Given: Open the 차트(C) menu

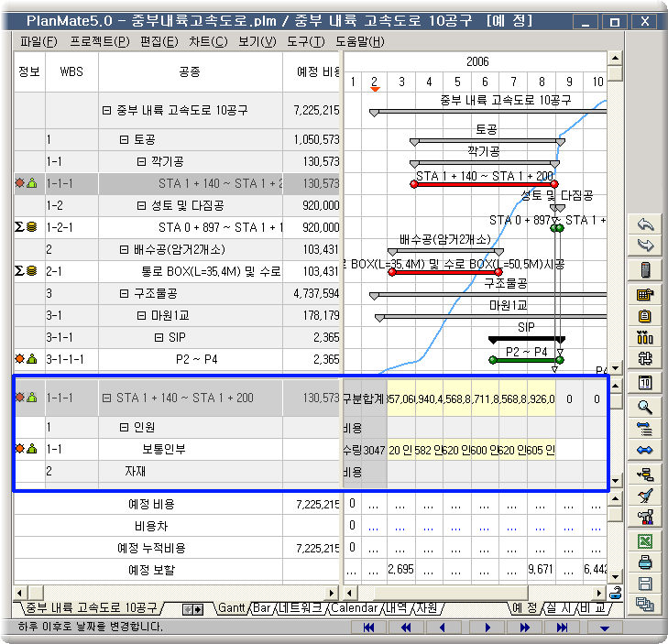Looking at the screenshot, I should point(208,41).
